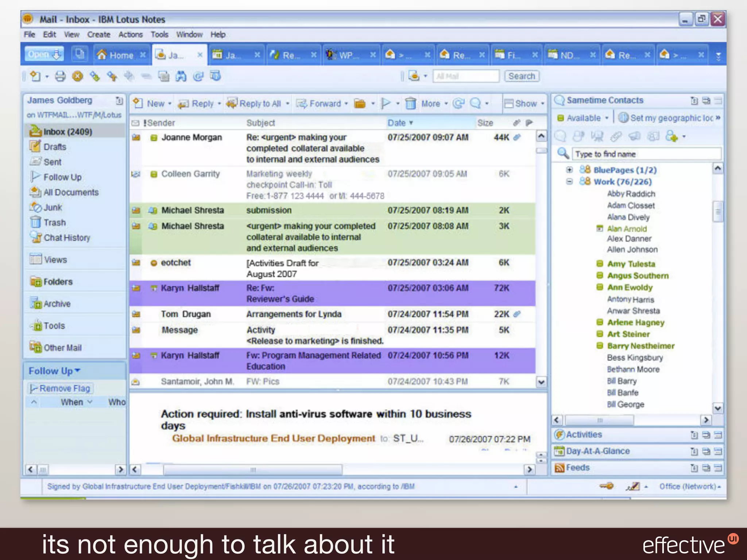The width and height of the screenshot is (747, 560).
Task: Click the Feeds panel icon
Action: coord(559,467)
